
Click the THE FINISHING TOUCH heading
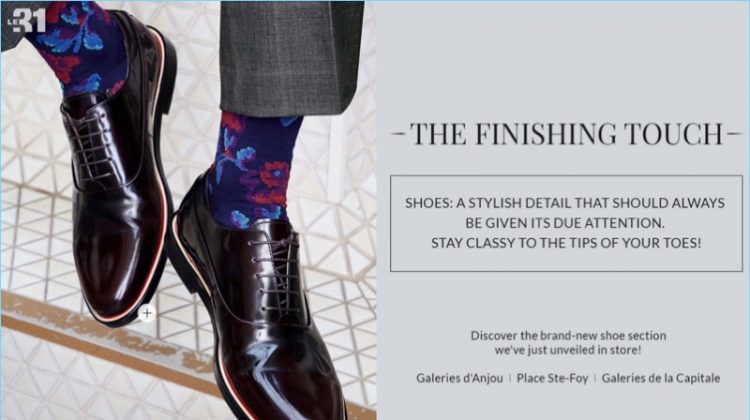[x=566, y=133]
